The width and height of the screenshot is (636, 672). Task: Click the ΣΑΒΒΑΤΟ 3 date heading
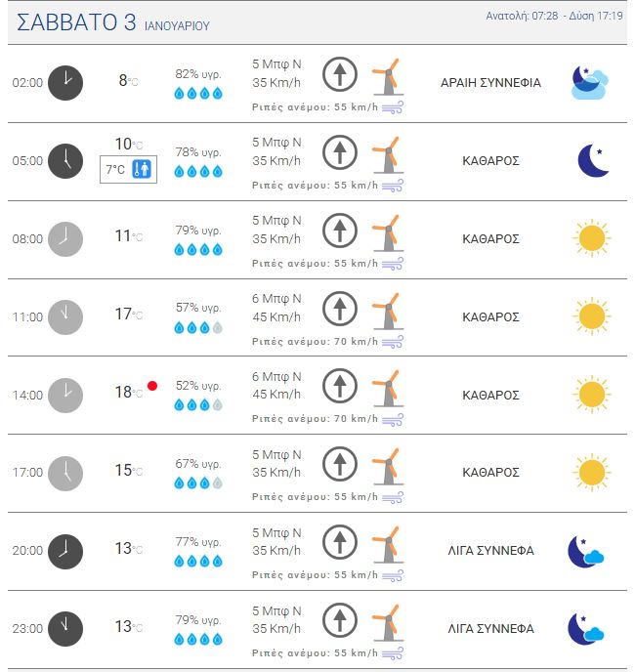pyautogui.click(x=76, y=23)
